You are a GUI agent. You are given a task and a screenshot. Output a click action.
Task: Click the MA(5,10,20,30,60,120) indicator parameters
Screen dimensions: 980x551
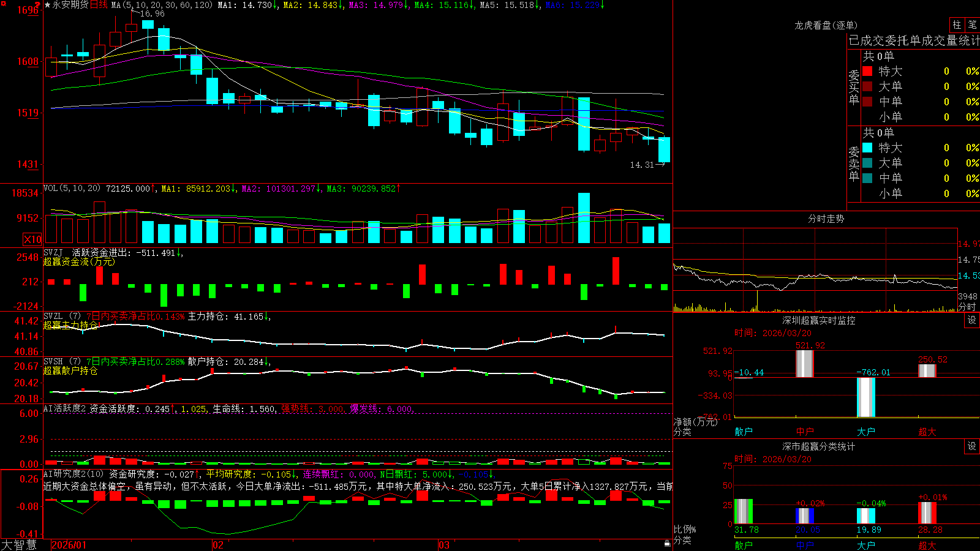pyautogui.click(x=162, y=5)
